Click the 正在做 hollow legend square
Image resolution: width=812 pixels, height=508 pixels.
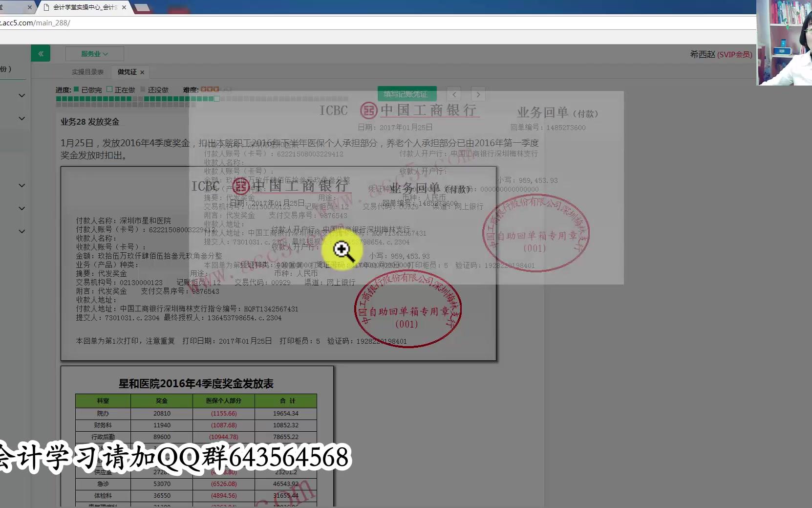[109, 89]
